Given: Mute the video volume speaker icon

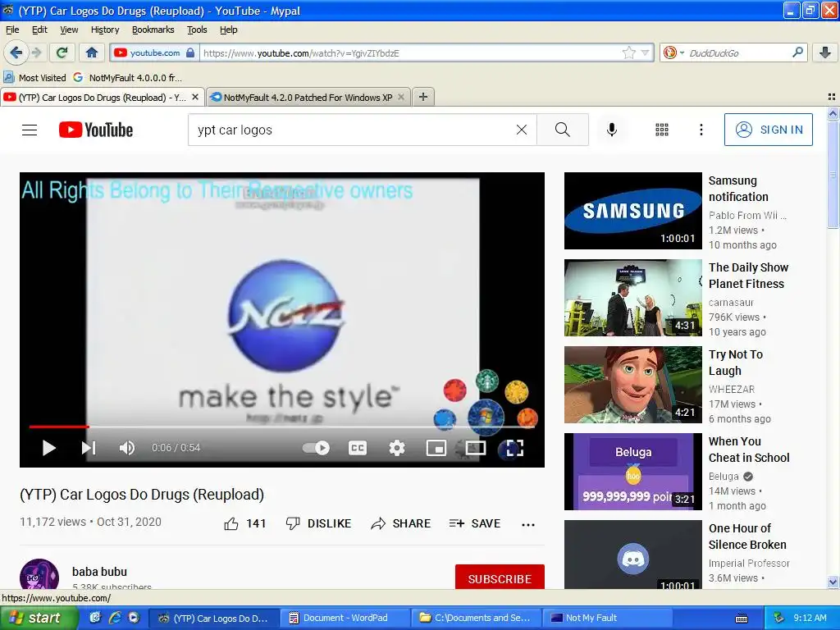Looking at the screenshot, I should pyautogui.click(x=127, y=448).
